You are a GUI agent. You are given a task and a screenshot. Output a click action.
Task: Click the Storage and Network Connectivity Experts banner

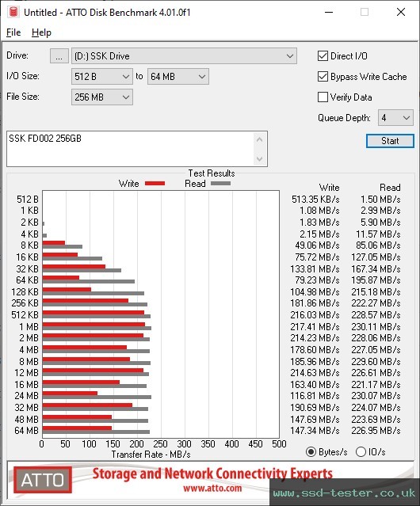[x=212, y=474]
